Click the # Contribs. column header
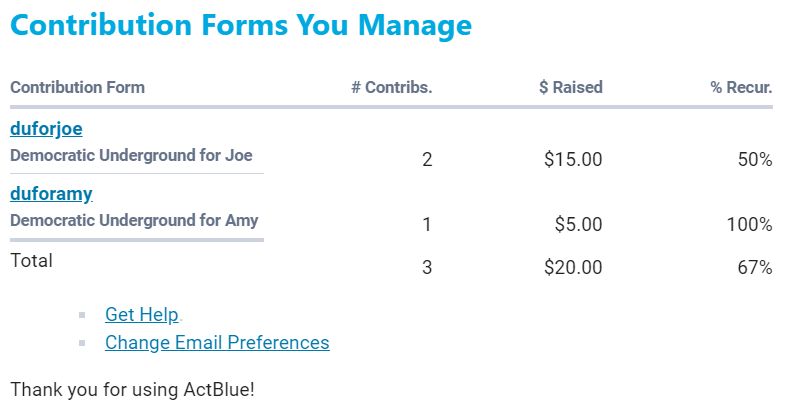 point(391,87)
